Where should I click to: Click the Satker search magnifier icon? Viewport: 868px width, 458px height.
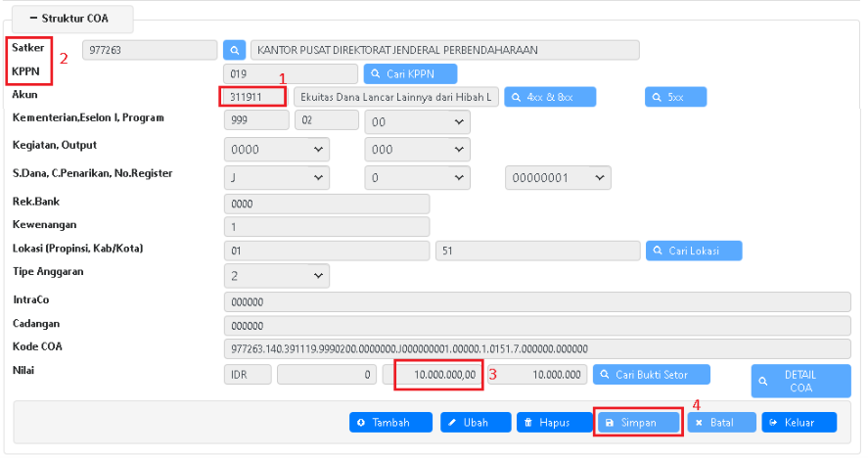[x=235, y=49]
